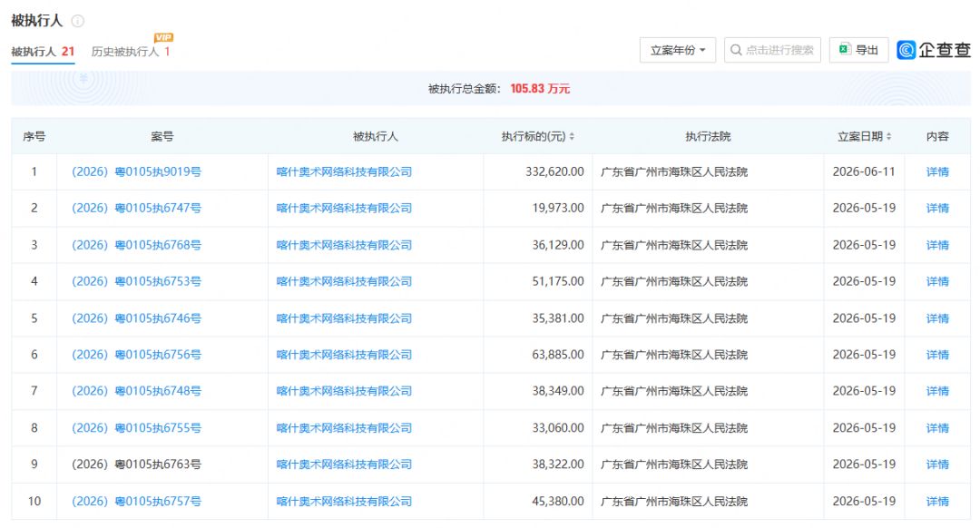Open company link in row 4
980x528 pixels.
[345, 281]
